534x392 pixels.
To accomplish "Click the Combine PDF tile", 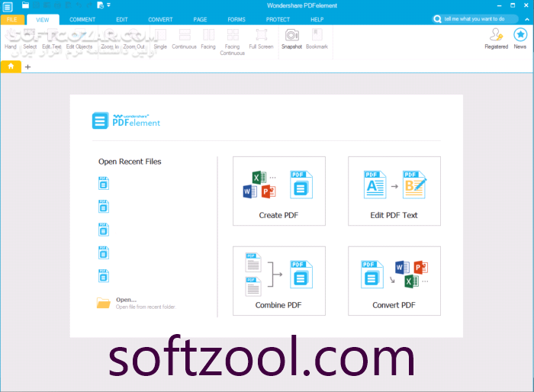I will [279, 281].
